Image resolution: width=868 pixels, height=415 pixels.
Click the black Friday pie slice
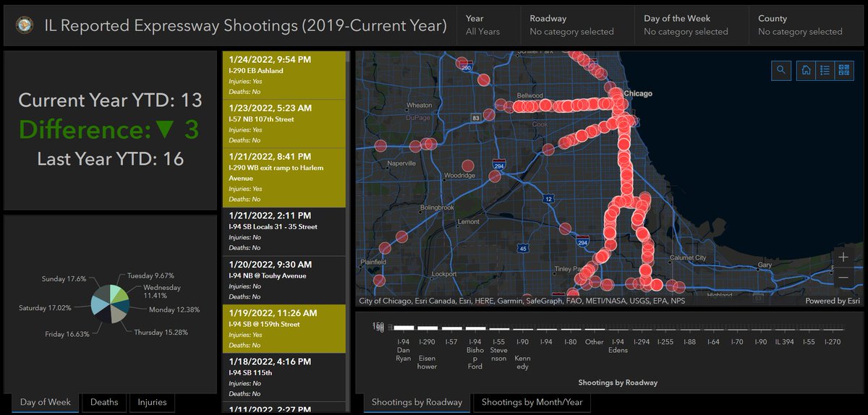click(103, 315)
